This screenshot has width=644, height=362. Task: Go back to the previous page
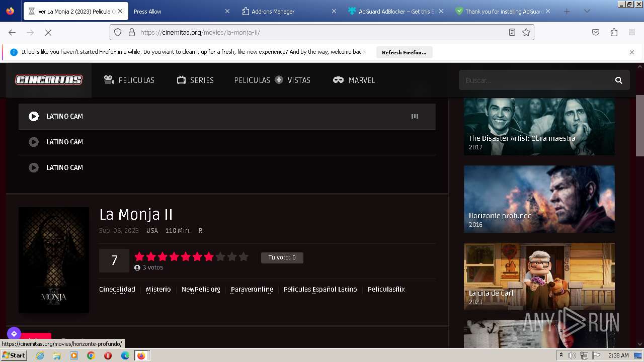(x=12, y=32)
